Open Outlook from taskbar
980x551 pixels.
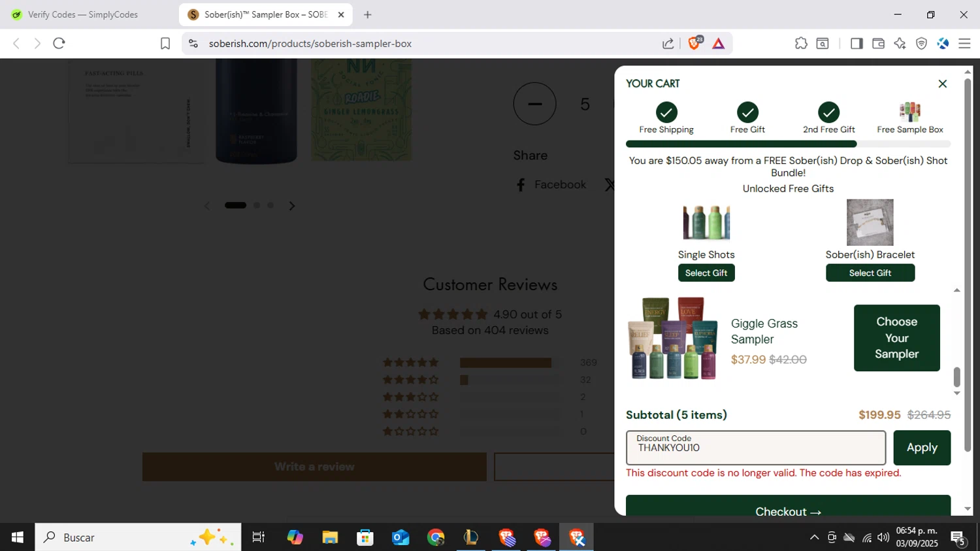(400, 537)
